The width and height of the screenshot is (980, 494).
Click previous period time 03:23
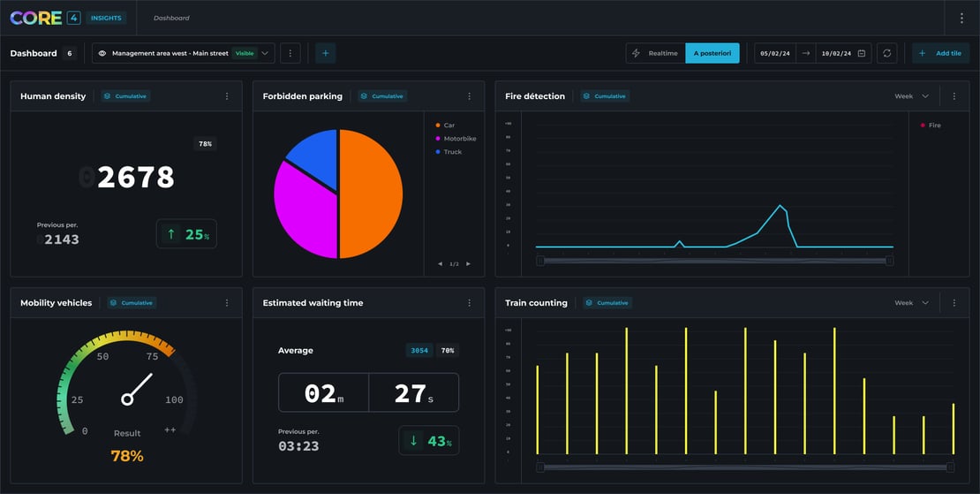[x=298, y=446]
